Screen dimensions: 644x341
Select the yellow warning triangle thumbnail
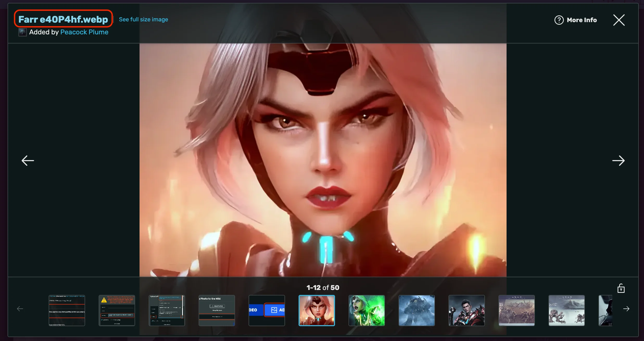[117, 310]
